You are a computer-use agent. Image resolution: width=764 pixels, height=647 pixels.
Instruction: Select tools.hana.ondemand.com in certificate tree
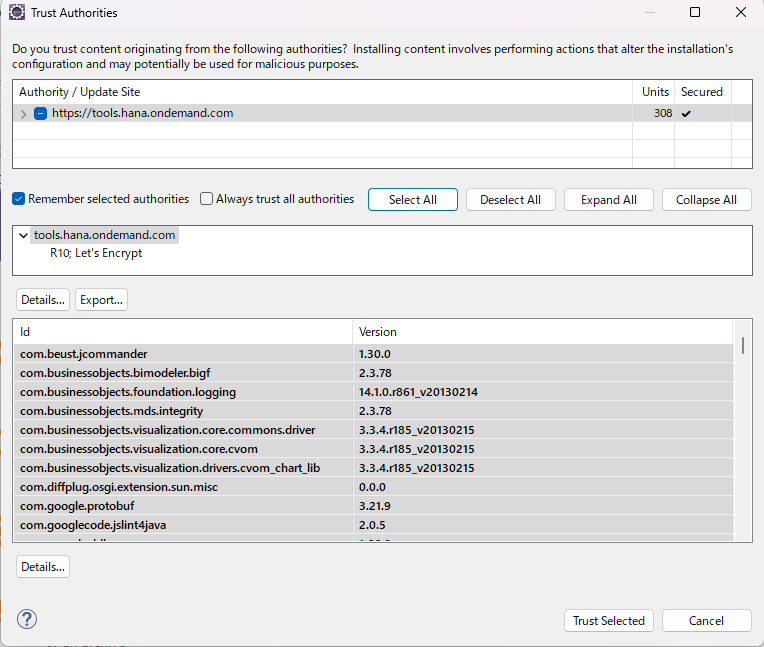tap(104, 235)
